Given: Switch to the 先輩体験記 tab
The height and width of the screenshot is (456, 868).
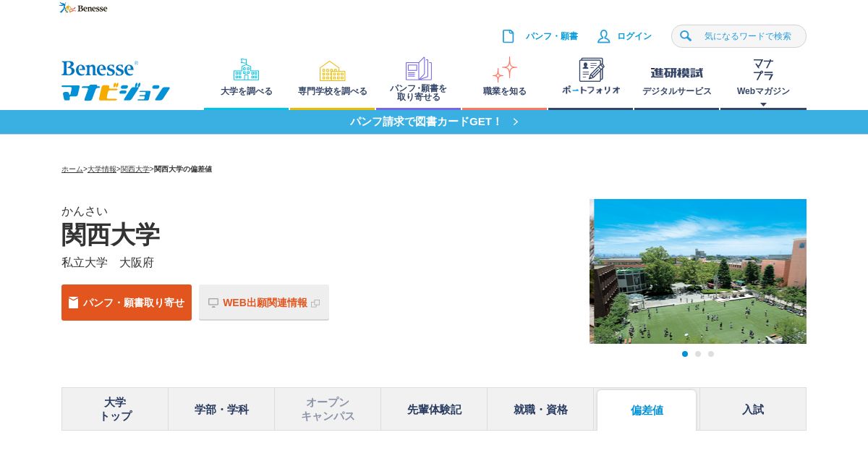Looking at the screenshot, I should point(434,409).
